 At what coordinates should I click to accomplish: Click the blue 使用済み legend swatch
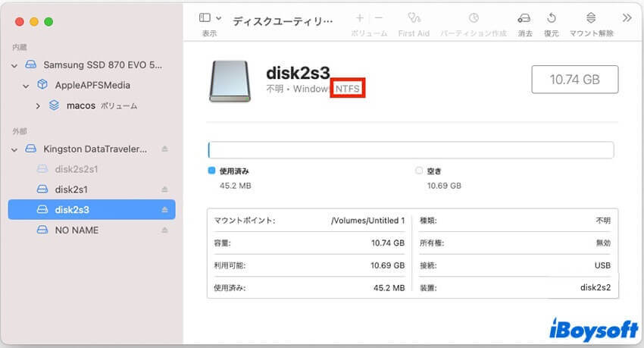211,171
